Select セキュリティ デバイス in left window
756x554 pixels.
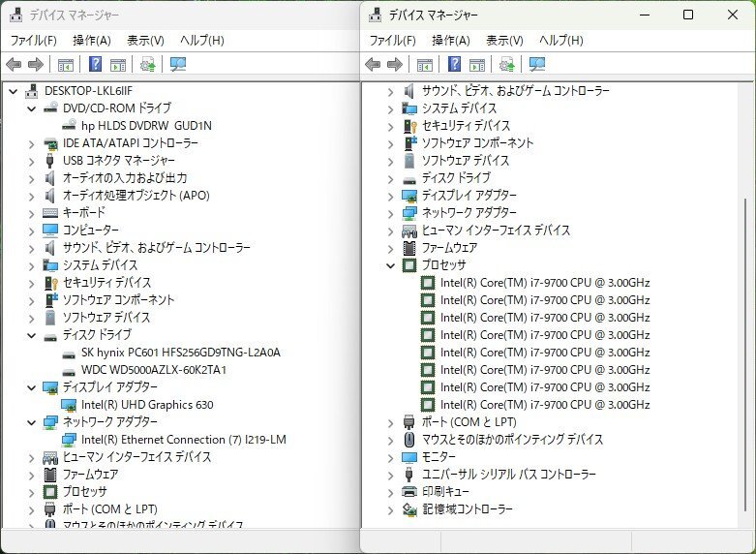107,283
